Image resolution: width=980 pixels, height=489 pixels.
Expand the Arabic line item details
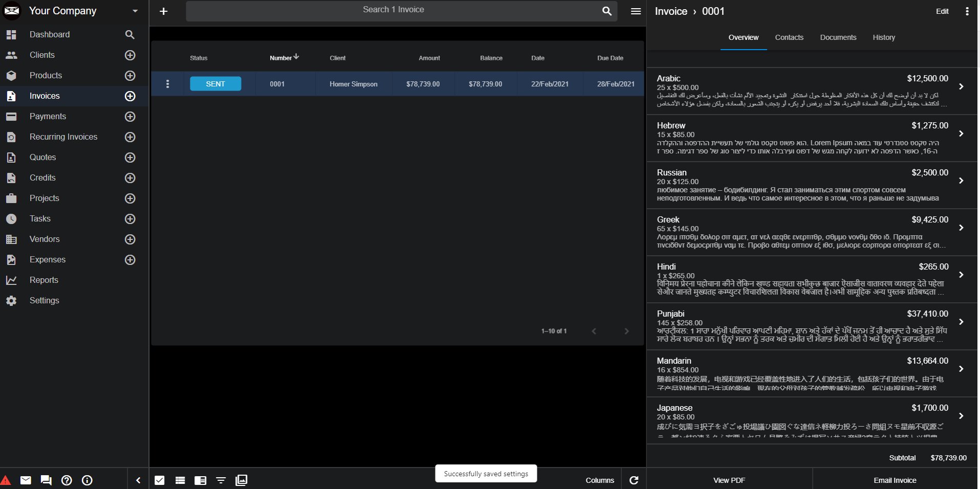coord(961,87)
